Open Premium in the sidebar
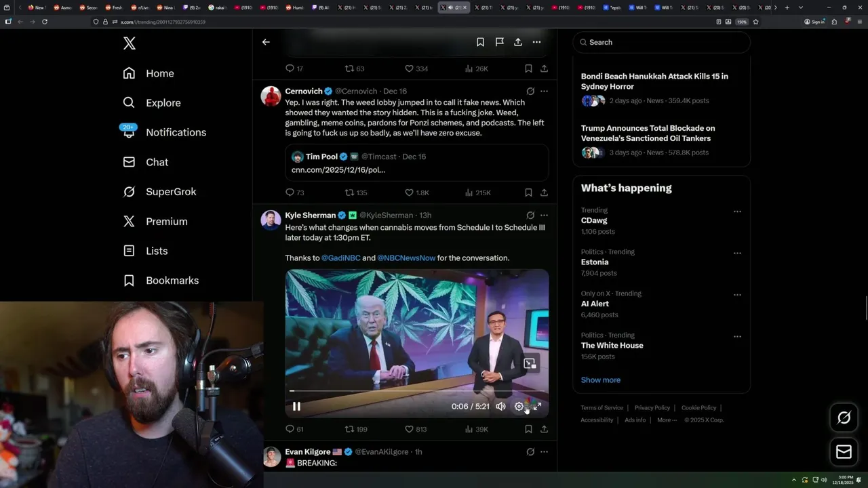Viewport: 868px width, 488px height. (x=155, y=221)
